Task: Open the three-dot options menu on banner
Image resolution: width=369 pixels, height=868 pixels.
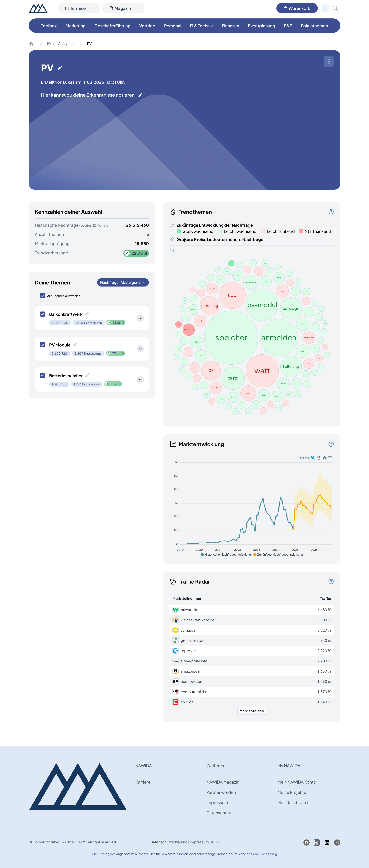Action: (x=329, y=62)
